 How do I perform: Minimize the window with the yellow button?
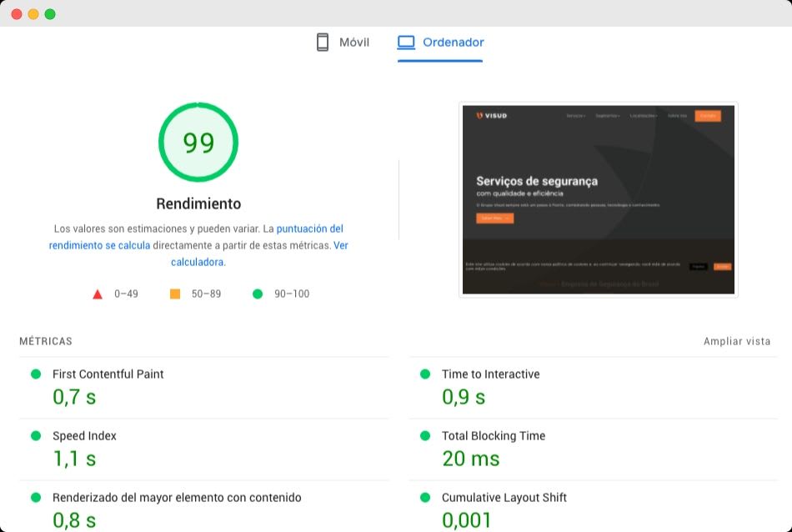click(x=33, y=14)
